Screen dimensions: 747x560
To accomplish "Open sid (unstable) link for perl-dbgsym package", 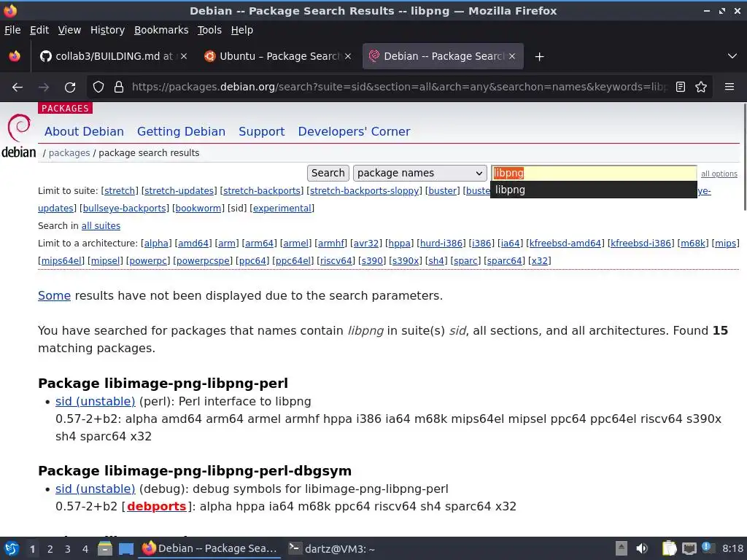I will [x=96, y=489].
